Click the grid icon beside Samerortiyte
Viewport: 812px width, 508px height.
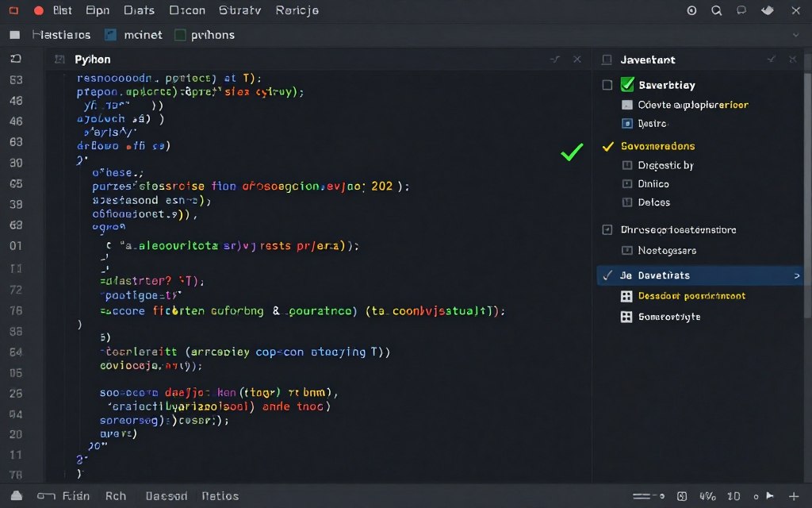(x=626, y=317)
